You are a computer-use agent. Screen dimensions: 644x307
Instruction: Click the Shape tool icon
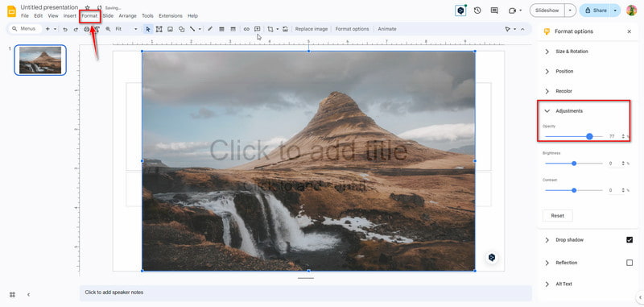[x=181, y=29]
